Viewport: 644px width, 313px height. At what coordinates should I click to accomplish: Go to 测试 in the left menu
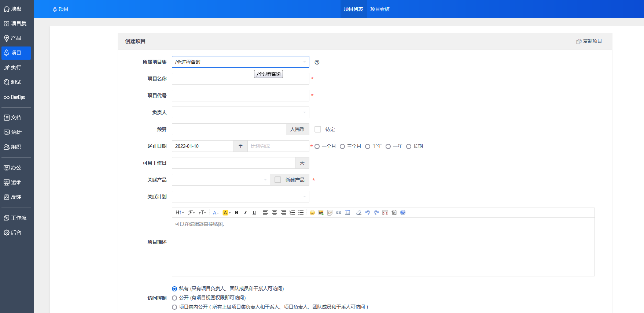pyautogui.click(x=15, y=82)
